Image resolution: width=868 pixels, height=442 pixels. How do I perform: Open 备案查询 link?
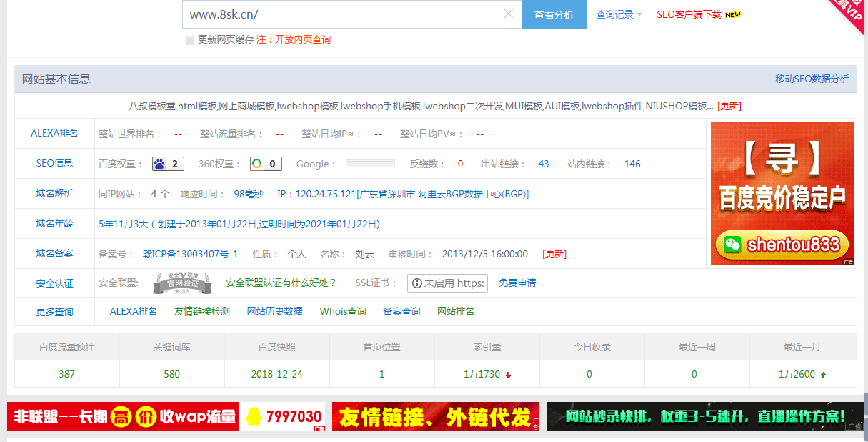click(401, 312)
